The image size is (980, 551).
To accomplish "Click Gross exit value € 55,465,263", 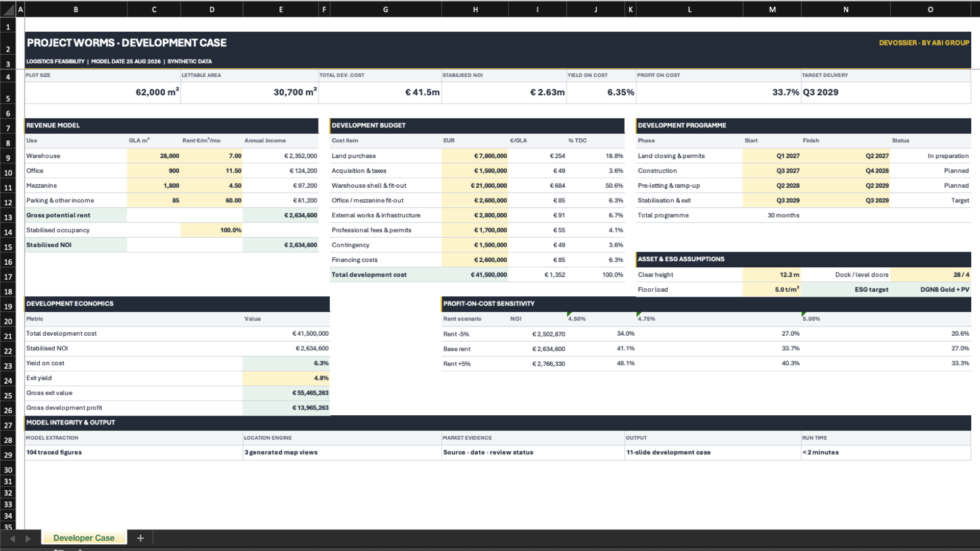I will [x=286, y=393].
